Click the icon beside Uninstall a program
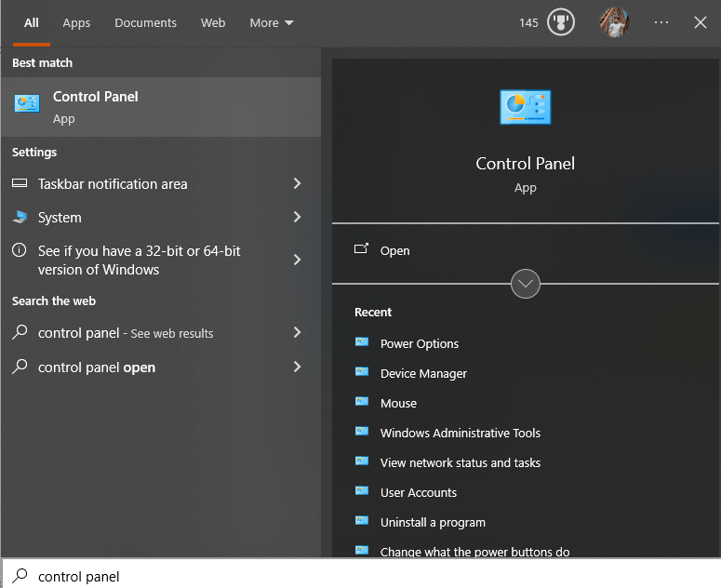The width and height of the screenshot is (721, 588). click(362, 520)
